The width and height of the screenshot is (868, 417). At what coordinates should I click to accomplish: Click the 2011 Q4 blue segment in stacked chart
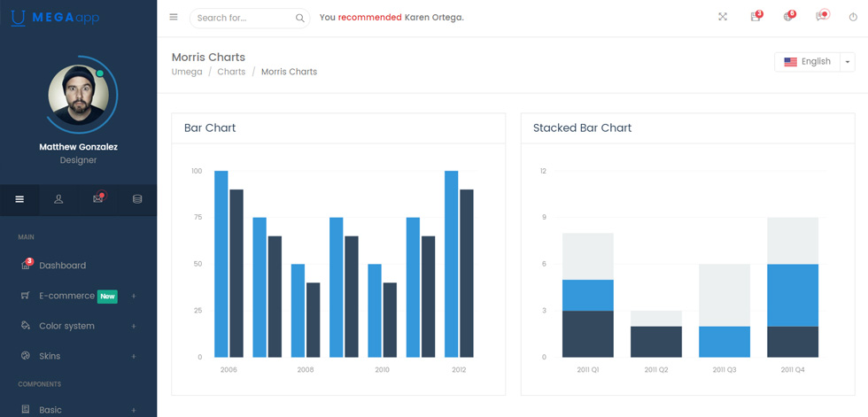pos(793,296)
